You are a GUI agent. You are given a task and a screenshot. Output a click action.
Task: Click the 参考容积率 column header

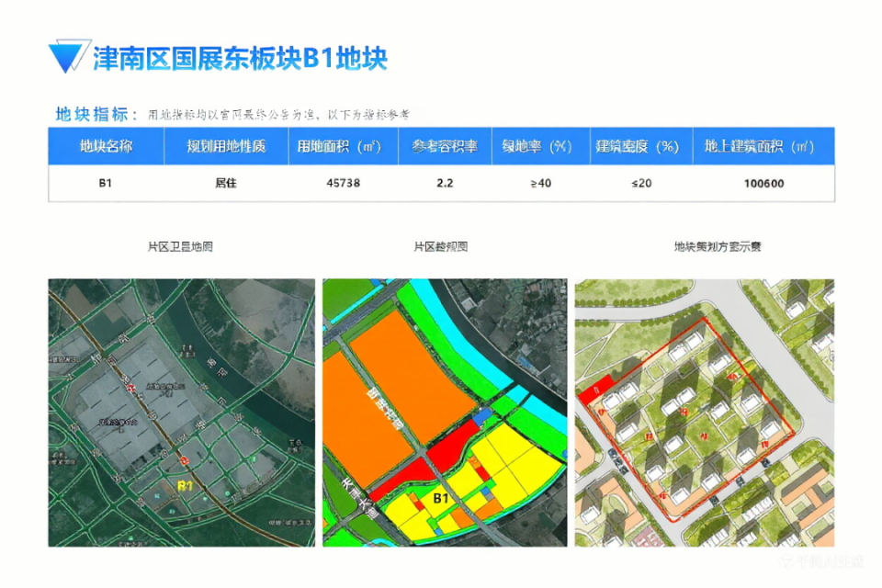445,146
